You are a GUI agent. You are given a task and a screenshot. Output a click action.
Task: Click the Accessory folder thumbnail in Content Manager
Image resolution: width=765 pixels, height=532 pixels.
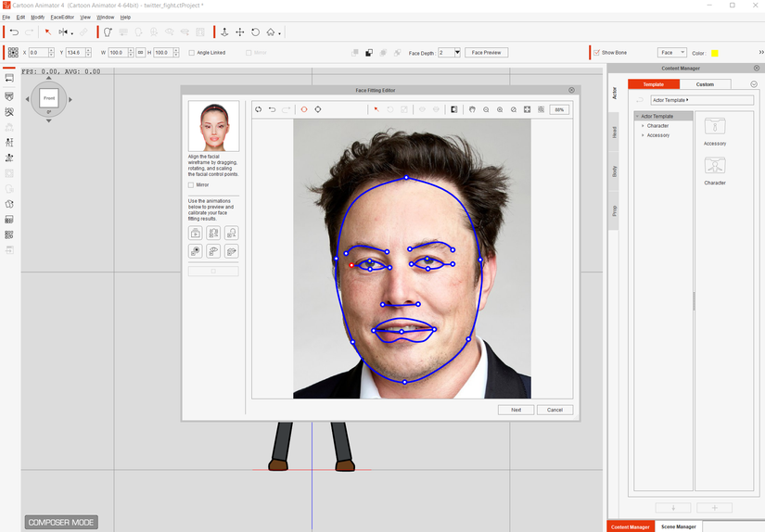pyautogui.click(x=715, y=126)
